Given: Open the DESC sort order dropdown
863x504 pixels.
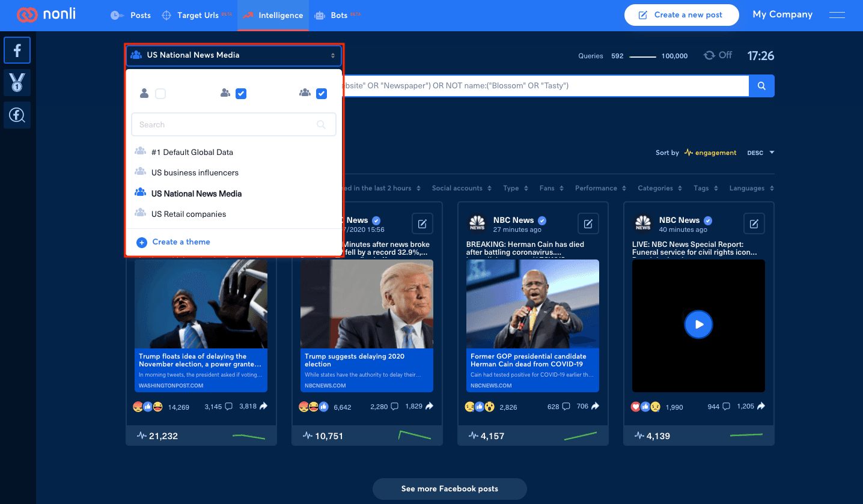Looking at the screenshot, I should point(761,153).
